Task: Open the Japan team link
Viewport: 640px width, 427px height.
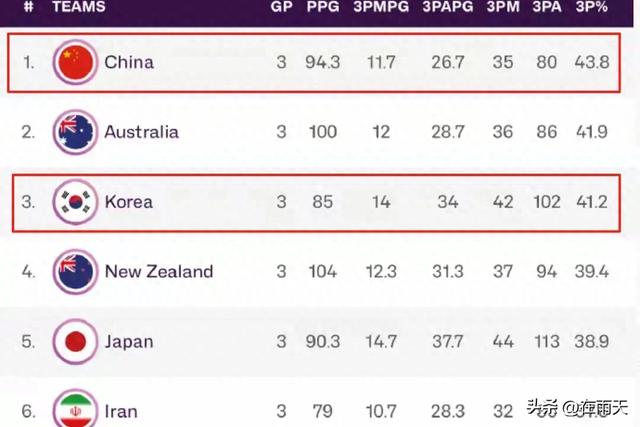Action: 129,342
